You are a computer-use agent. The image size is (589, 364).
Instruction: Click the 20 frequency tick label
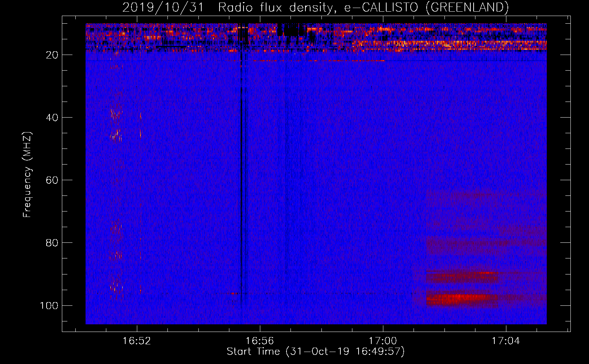(x=52, y=55)
